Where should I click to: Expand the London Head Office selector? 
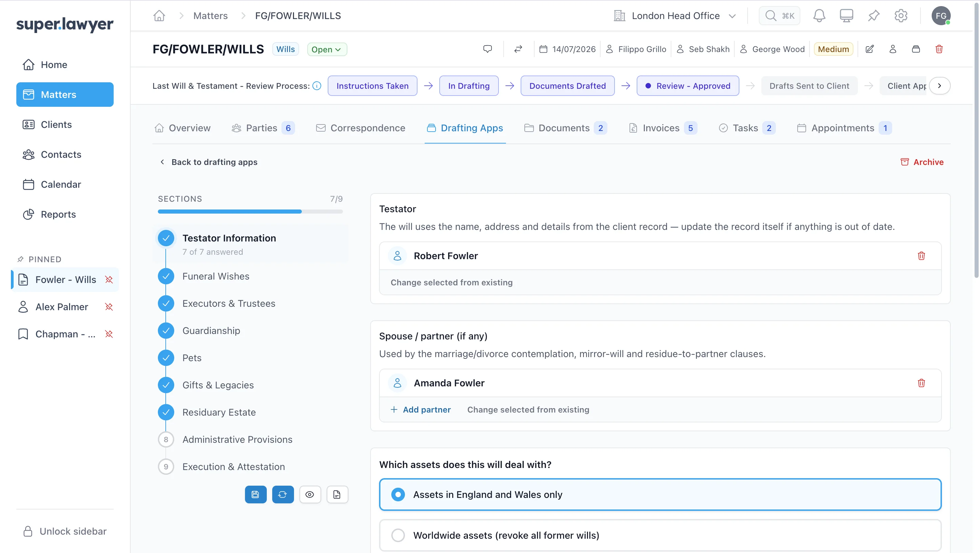click(675, 16)
